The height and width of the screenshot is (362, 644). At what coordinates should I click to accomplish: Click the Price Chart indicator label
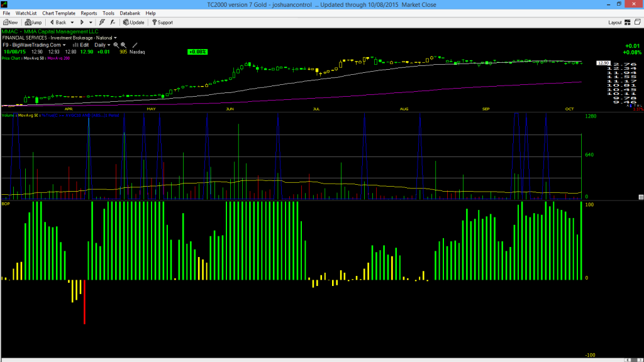[x=11, y=58]
